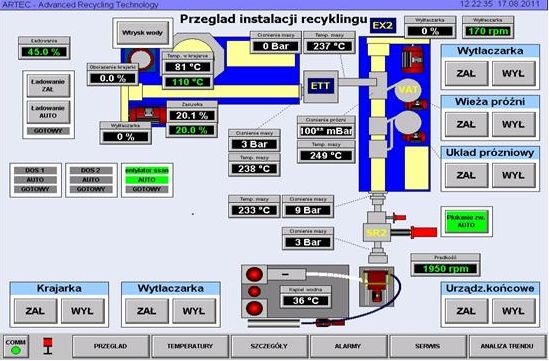Click the SRZ screen changer symbol

coord(376,233)
